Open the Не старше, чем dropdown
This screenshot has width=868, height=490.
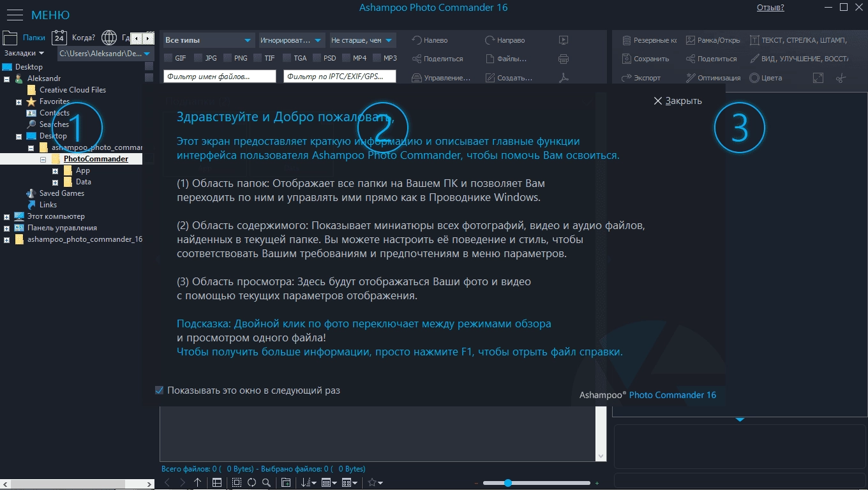(363, 40)
